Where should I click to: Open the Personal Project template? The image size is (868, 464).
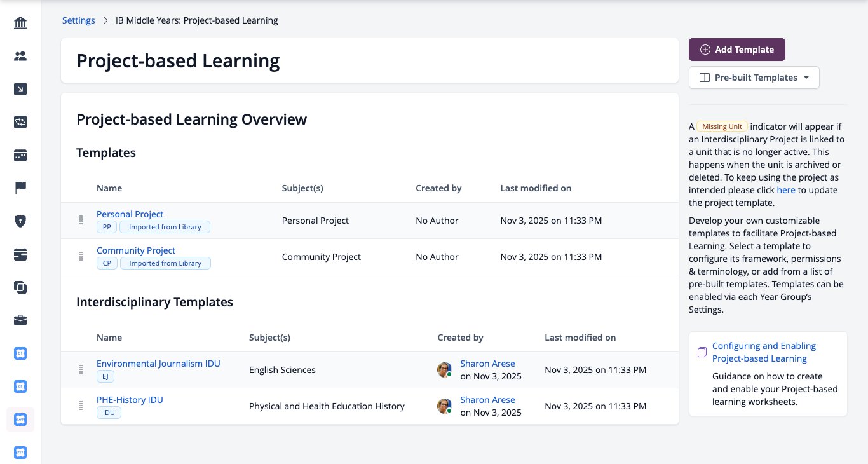[x=130, y=214]
